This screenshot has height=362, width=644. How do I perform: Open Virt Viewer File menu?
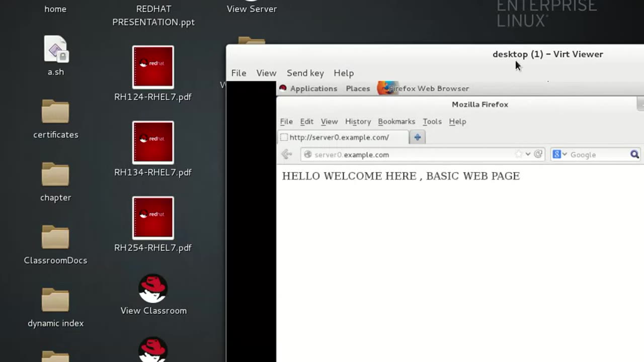tap(238, 73)
